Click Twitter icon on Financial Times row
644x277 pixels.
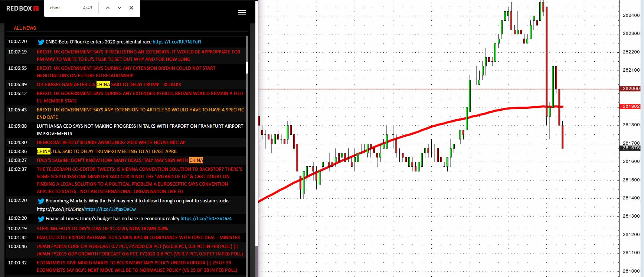[41, 219]
